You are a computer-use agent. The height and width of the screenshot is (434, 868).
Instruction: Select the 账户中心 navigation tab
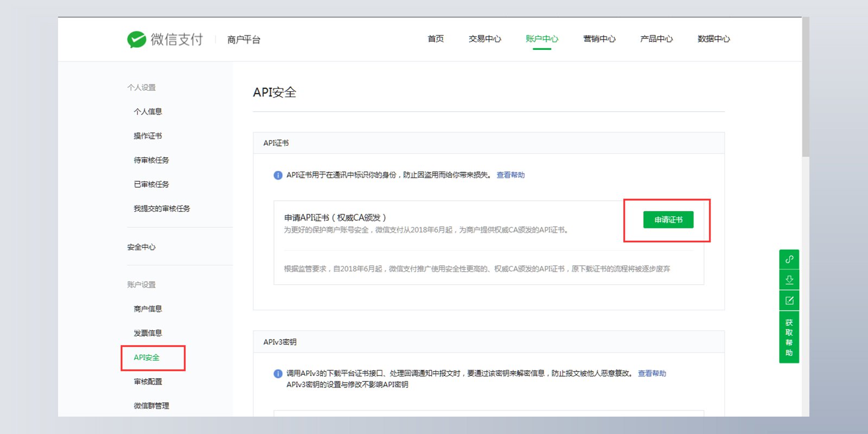point(541,39)
